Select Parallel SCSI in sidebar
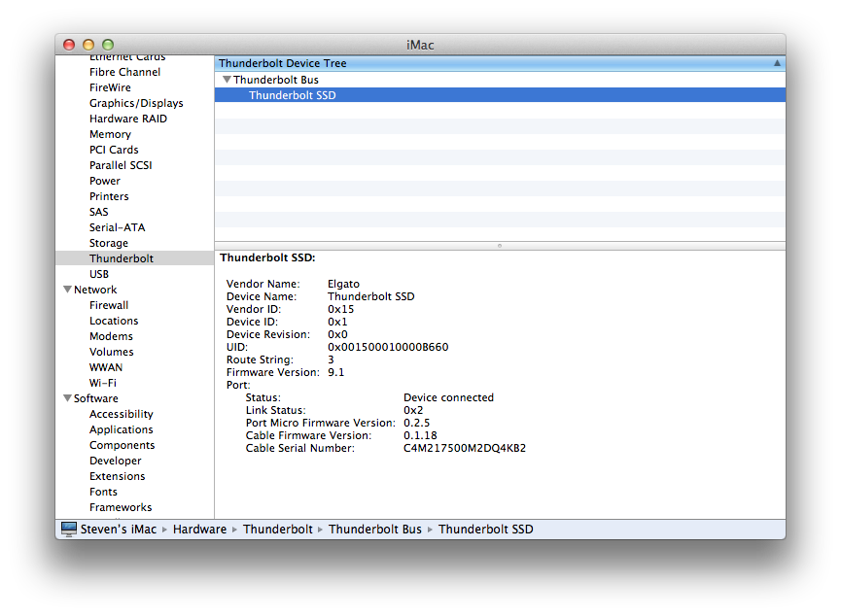This screenshot has width=841, height=616. pyautogui.click(x=121, y=165)
